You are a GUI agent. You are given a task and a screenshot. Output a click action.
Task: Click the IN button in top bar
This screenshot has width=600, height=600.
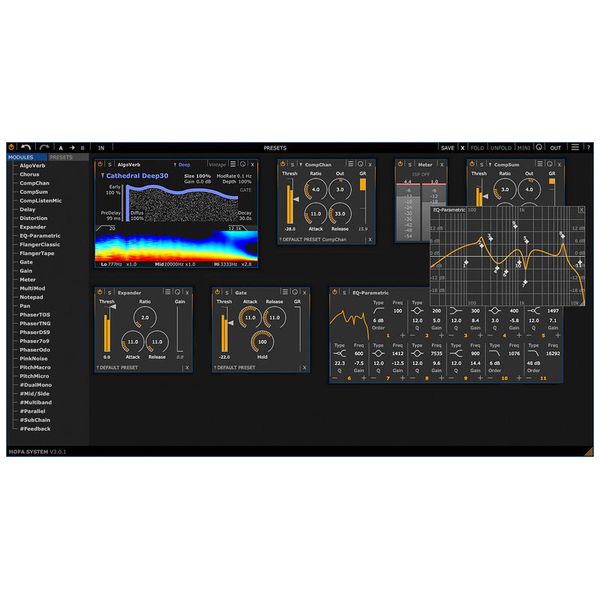[x=101, y=148]
